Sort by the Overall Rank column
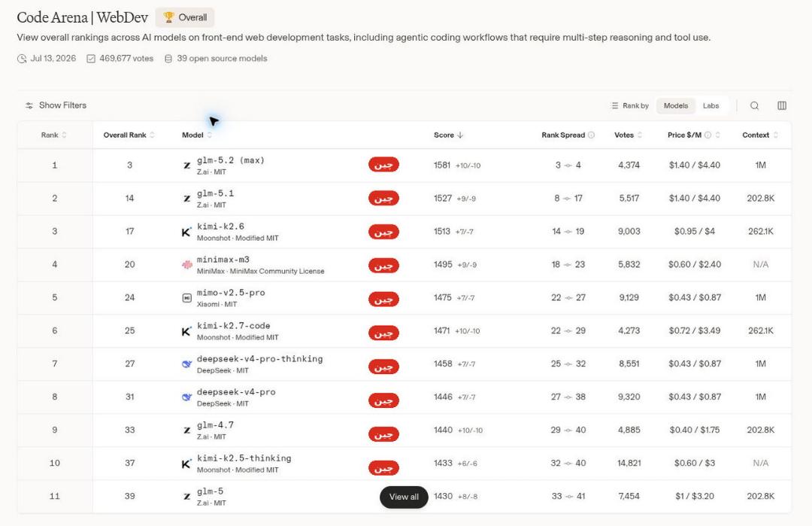812x526 pixels. [129, 135]
